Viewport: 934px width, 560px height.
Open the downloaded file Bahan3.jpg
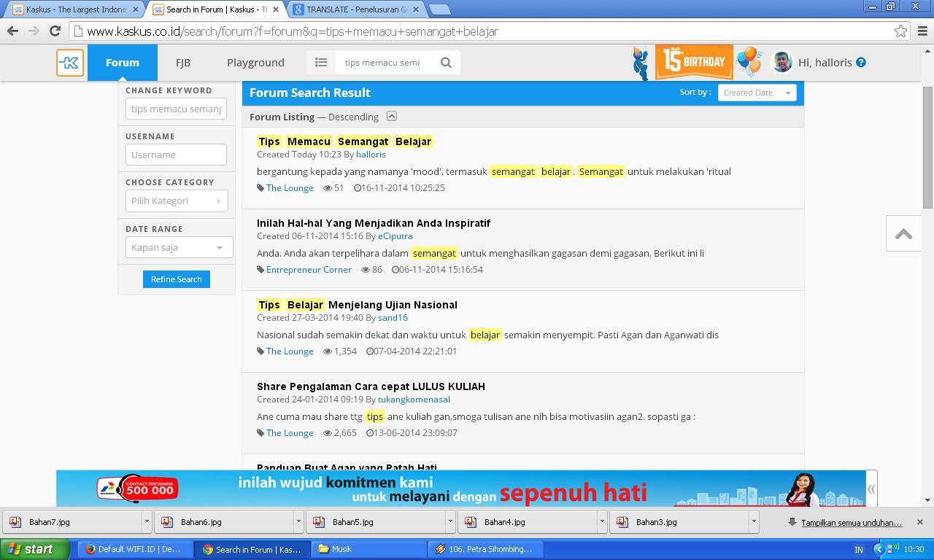pyautogui.click(x=679, y=522)
